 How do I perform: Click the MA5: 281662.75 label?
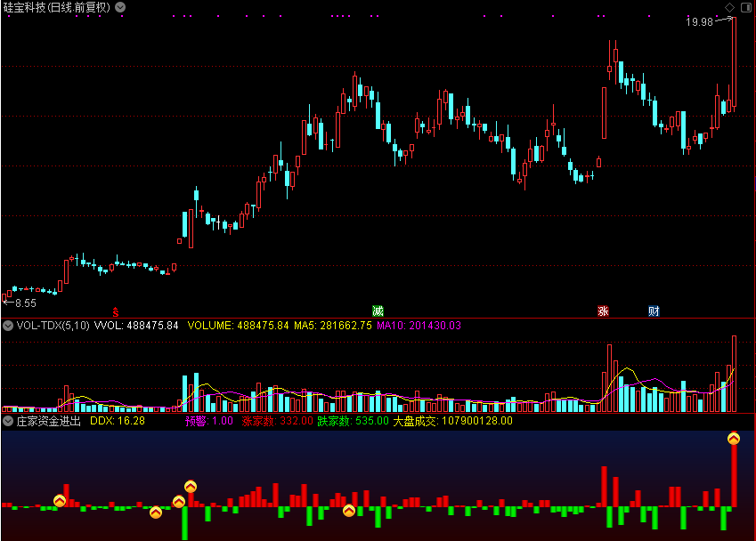coord(333,326)
